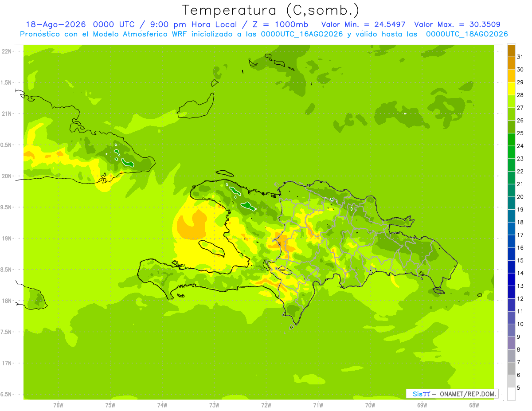Click the "74W" longitude axis label
The width and height of the screenshot is (532, 411).
coord(162,405)
